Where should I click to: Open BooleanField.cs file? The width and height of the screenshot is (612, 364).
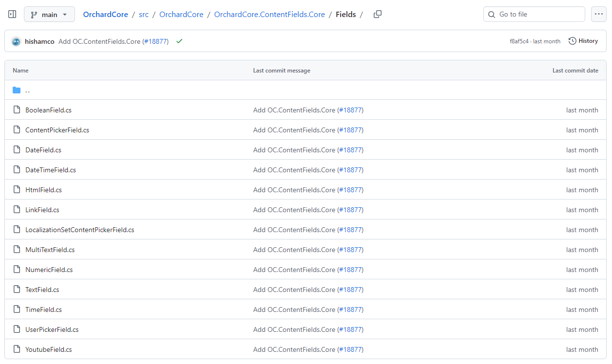tap(48, 110)
